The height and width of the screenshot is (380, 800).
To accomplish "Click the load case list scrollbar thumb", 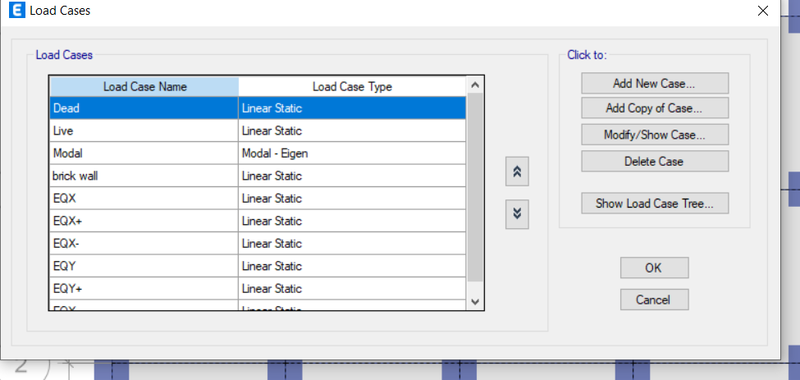I will tap(475, 188).
